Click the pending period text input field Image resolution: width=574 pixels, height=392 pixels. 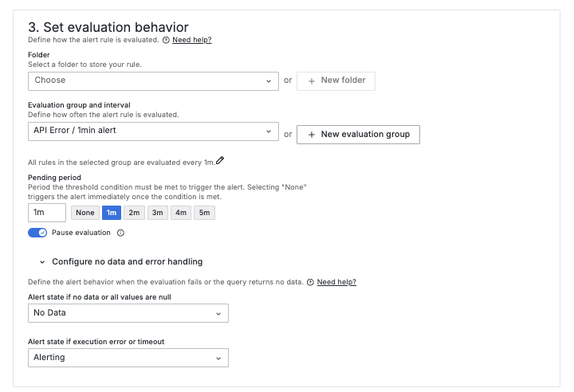click(46, 213)
